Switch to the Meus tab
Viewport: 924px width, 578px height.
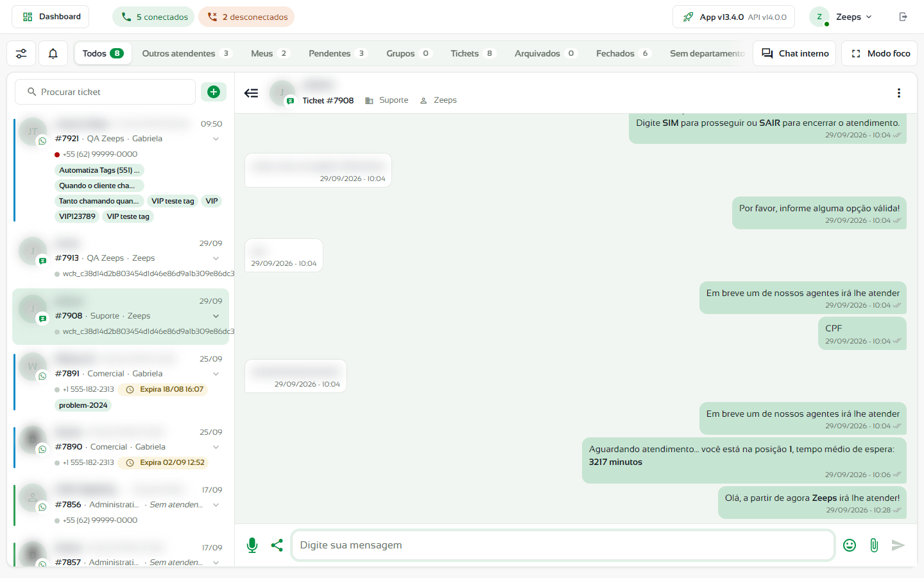(270, 53)
